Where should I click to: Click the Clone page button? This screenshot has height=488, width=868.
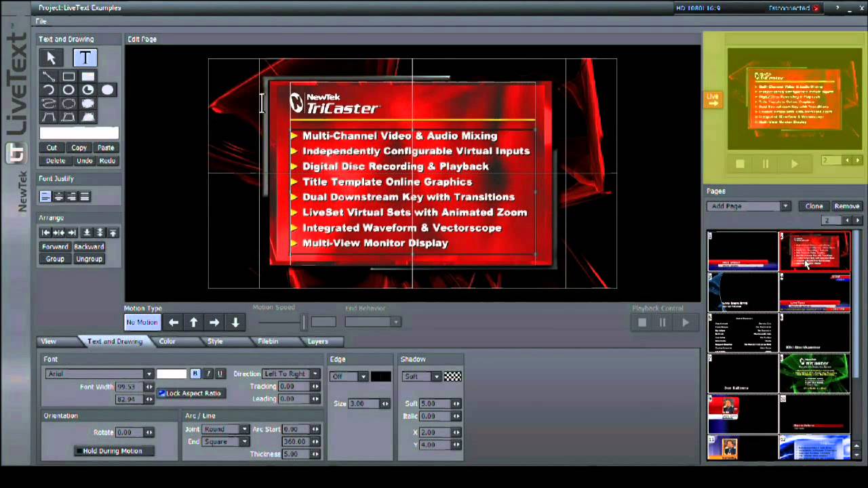point(814,206)
